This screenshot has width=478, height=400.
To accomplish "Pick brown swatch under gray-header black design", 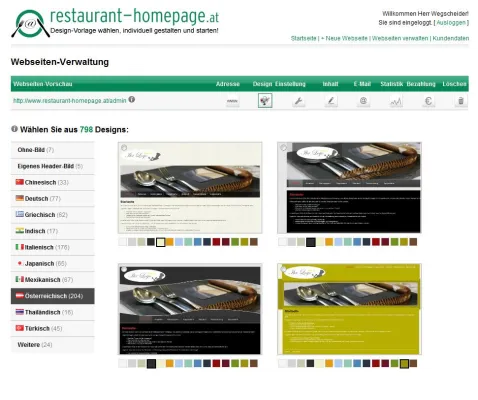I will tap(413, 242).
